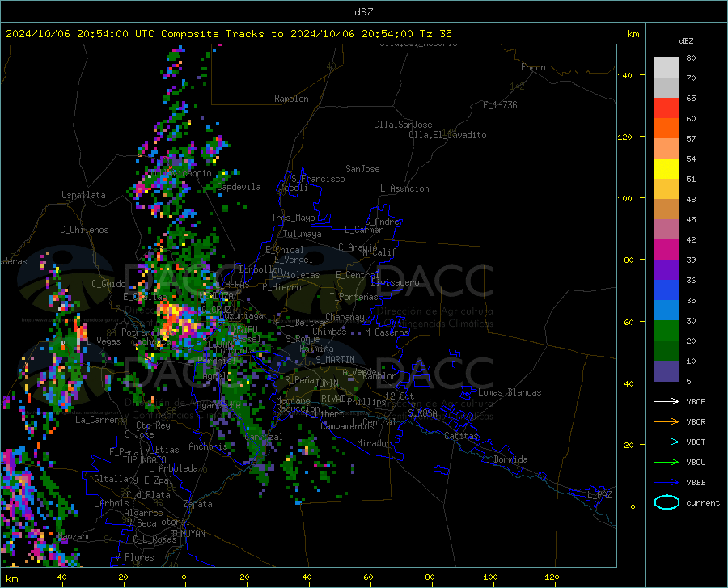728x588 pixels.
Task: Click the 'Ramblon' label near map top
Action: click(x=291, y=99)
